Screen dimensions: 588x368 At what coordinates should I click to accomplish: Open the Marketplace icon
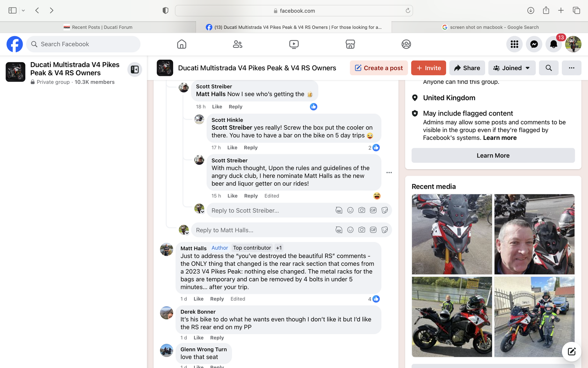[350, 44]
